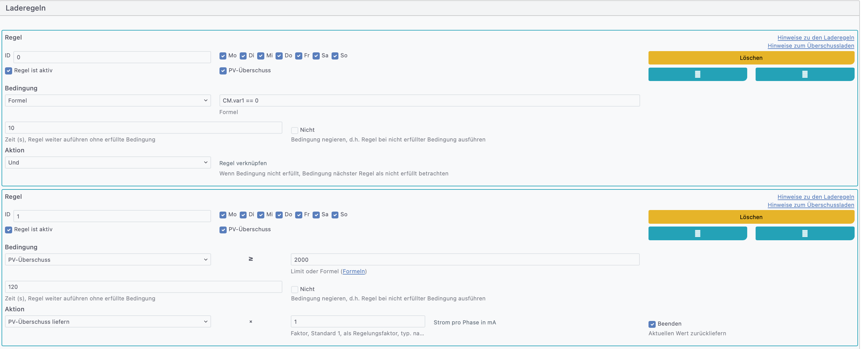Viewport: 868px width, 349px height.
Task: Open 'Hinweise zum Überschussladen' in rule 0
Action: click(811, 46)
